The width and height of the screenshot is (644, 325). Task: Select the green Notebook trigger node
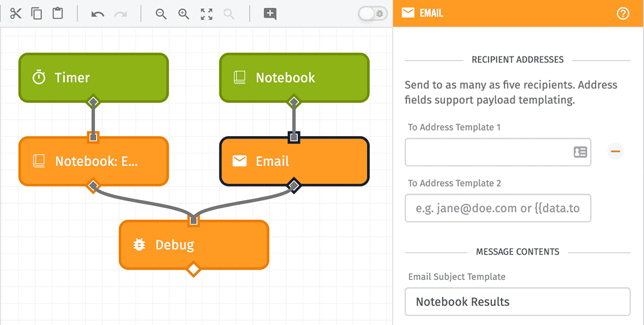[x=294, y=78]
